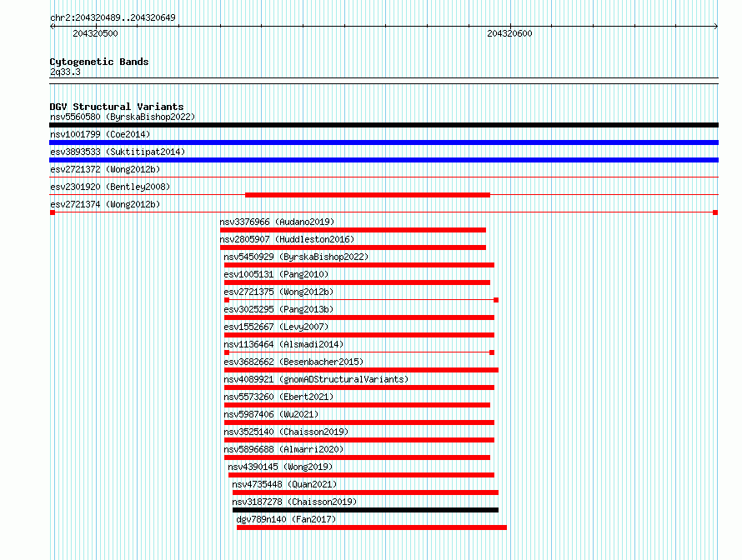Select the red nsv5896688 variant bar
Image resolution: width=742 pixels, height=560 pixels.
(358, 457)
